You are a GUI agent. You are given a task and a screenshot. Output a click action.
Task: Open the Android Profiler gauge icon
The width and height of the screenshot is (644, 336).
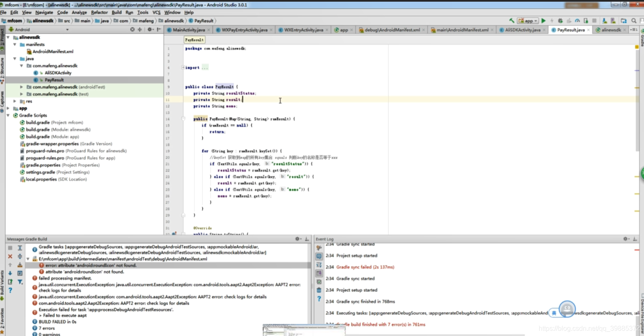[x=577, y=20]
